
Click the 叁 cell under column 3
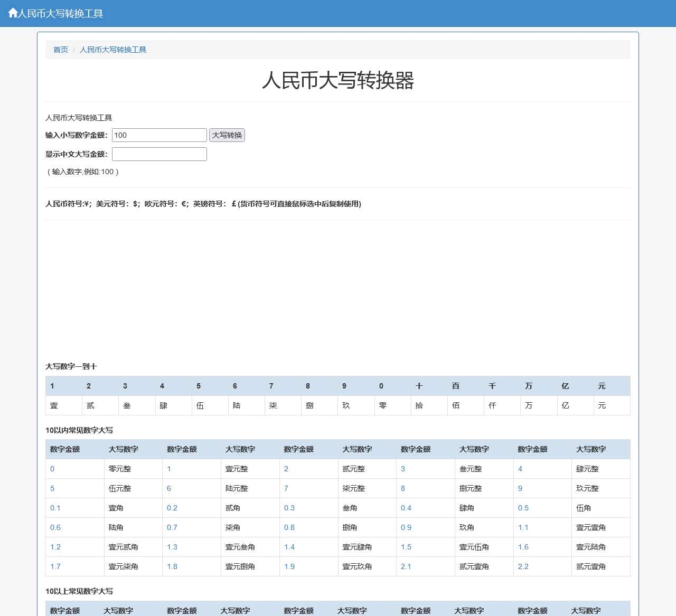click(137, 405)
